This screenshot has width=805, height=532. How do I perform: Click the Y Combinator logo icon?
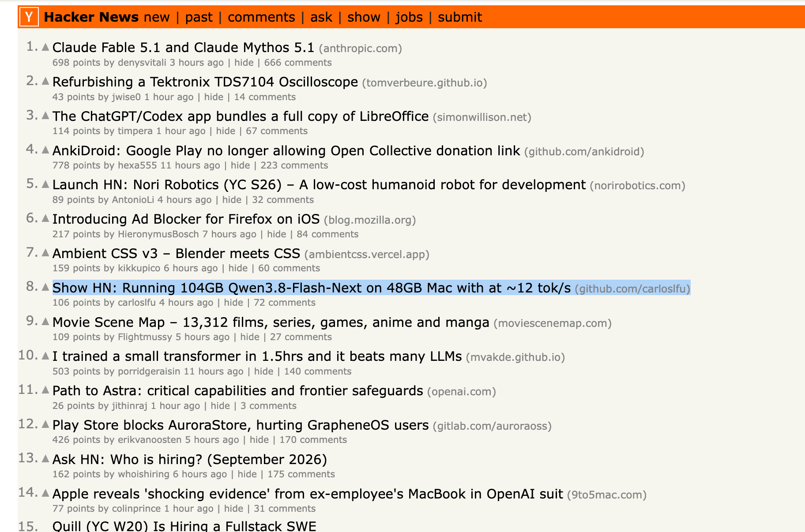(29, 17)
